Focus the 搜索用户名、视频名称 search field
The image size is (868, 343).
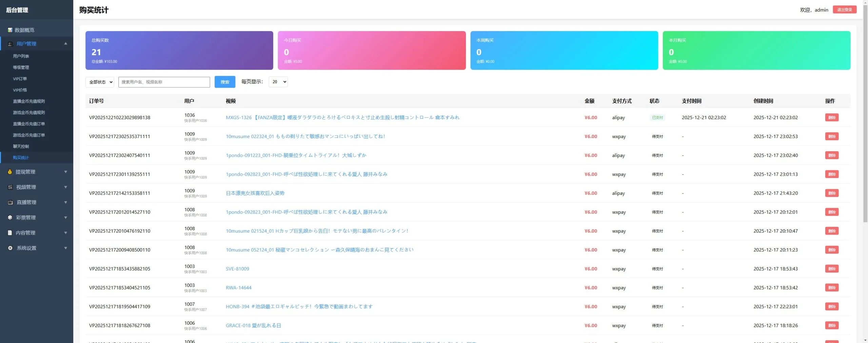click(x=164, y=82)
